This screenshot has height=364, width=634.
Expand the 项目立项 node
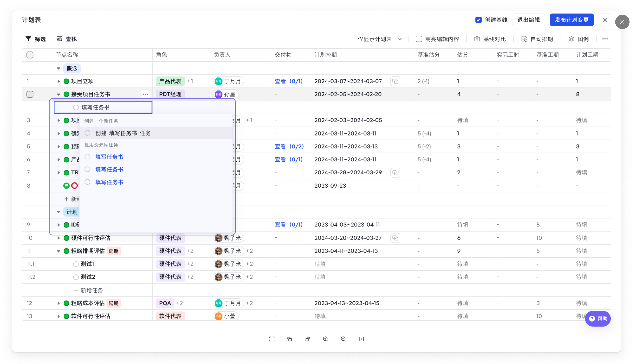58,81
